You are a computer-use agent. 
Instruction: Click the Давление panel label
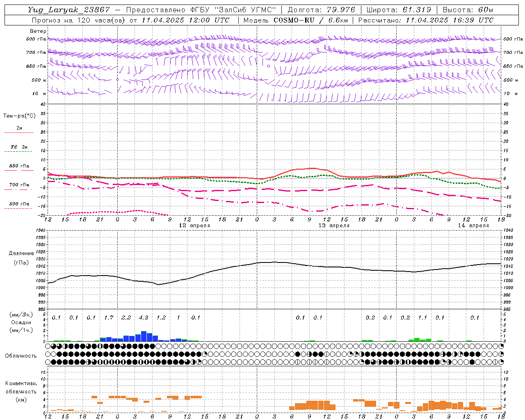tap(21, 253)
